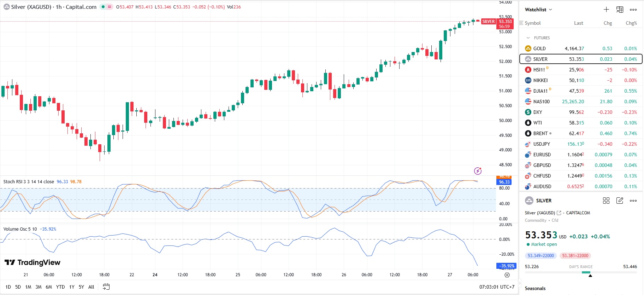Open the external link icon next to Silver (XAGUSD)

[559, 213]
